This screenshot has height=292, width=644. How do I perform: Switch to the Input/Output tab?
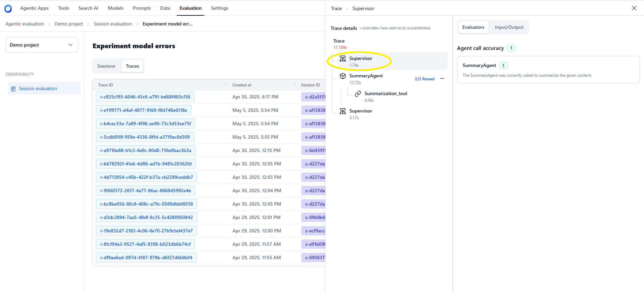click(509, 27)
